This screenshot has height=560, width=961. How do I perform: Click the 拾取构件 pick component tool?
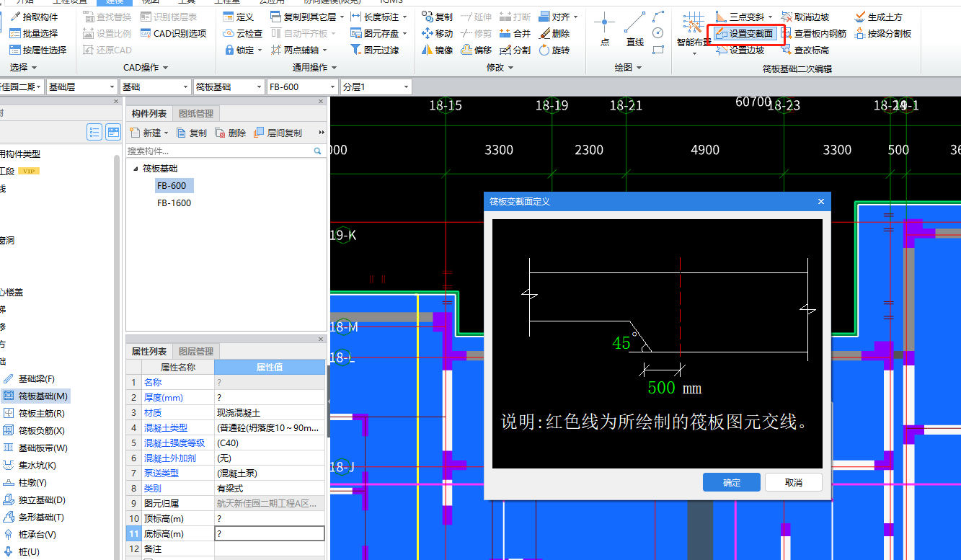tap(34, 17)
